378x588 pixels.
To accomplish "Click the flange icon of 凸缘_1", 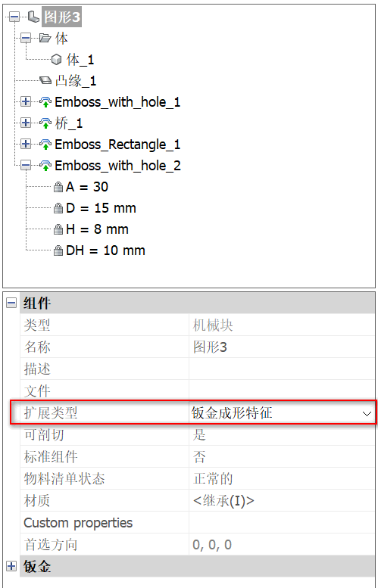I will [45, 81].
